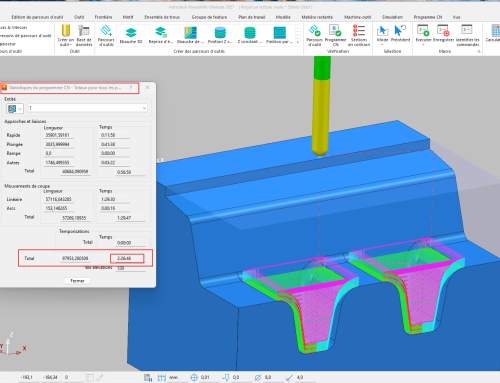
Task: Open Sections en collision check
Action: 359,35
